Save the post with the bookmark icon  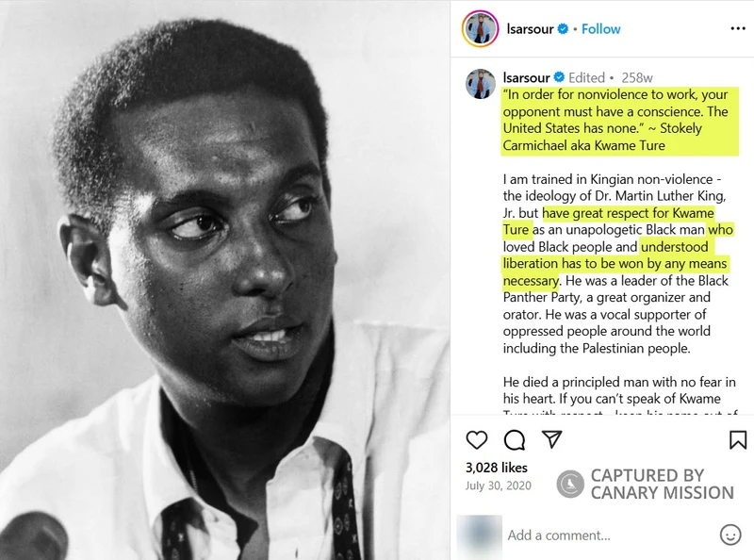[x=738, y=440]
